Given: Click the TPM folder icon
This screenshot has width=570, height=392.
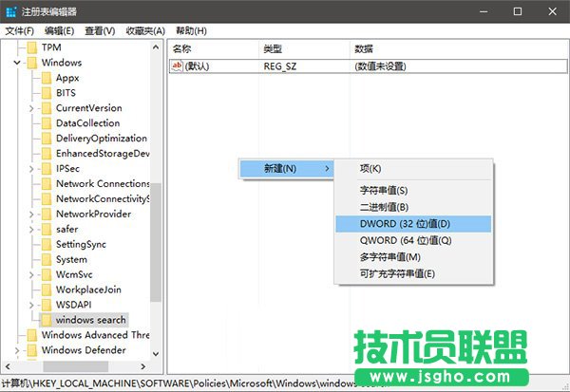Looking at the screenshot, I should tap(31, 47).
